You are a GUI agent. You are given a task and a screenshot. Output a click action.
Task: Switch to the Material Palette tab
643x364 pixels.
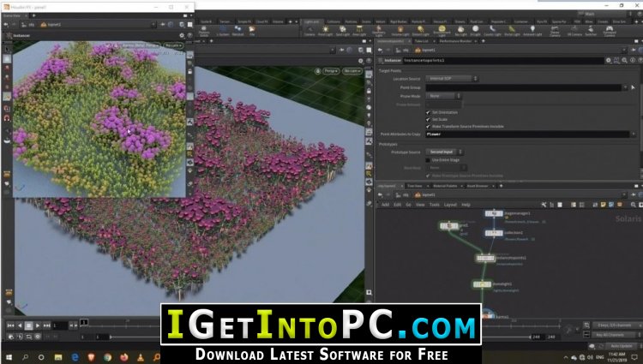pyautogui.click(x=445, y=186)
